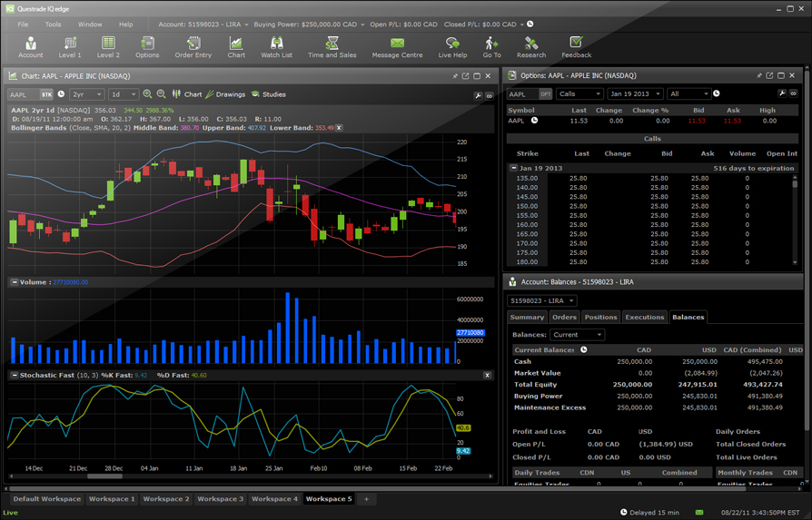The width and height of the screenshot is (812, 520).
Task: Open the 51598023 - LIRA account selector in Balances
Action: 541,300
